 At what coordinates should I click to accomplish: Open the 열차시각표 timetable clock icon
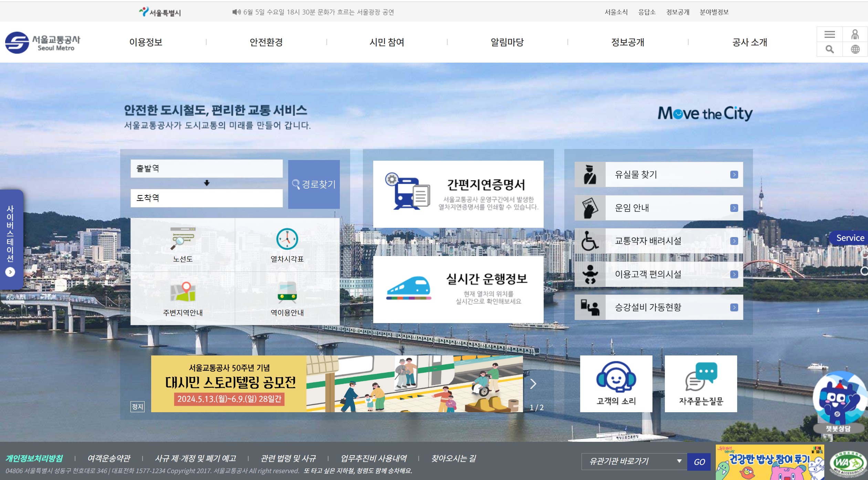(287, 239)
